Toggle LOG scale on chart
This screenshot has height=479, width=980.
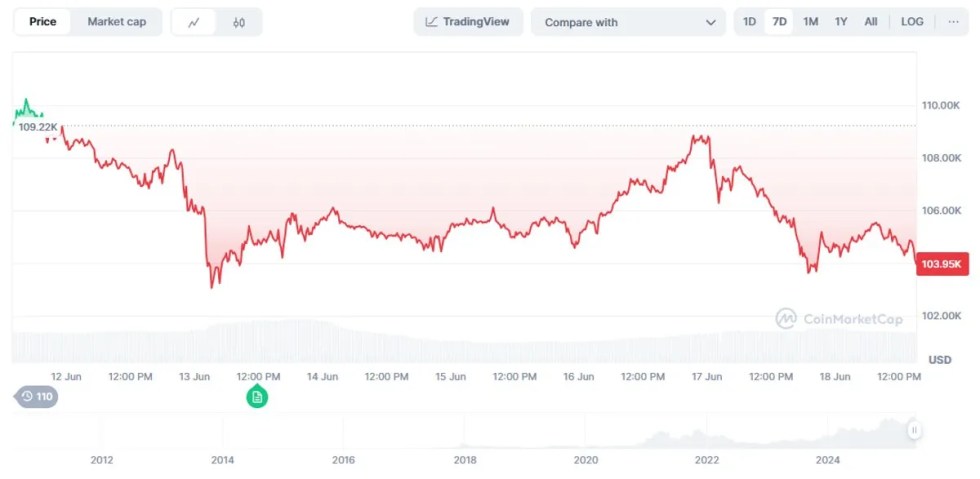pos(912,22)
